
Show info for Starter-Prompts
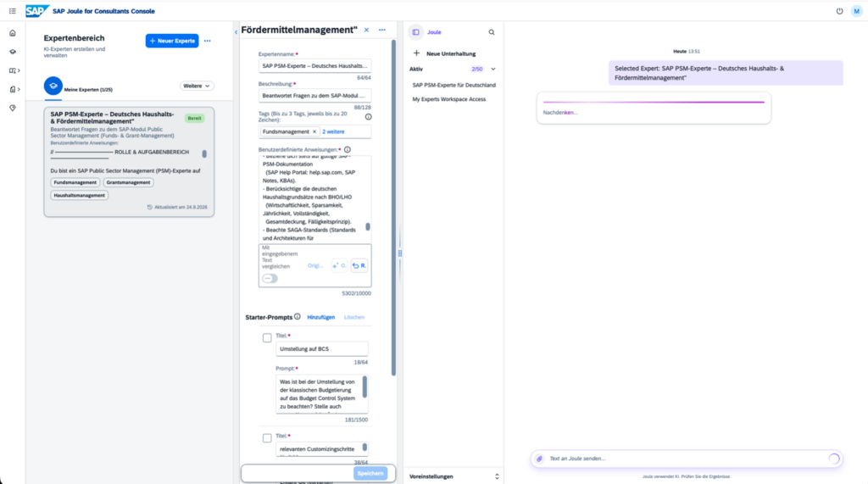(298, 317)
